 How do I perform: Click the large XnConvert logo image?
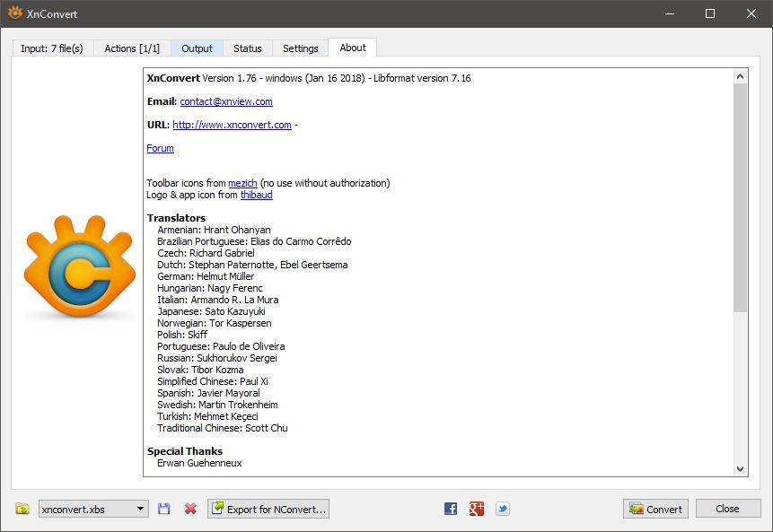[80, 266]
